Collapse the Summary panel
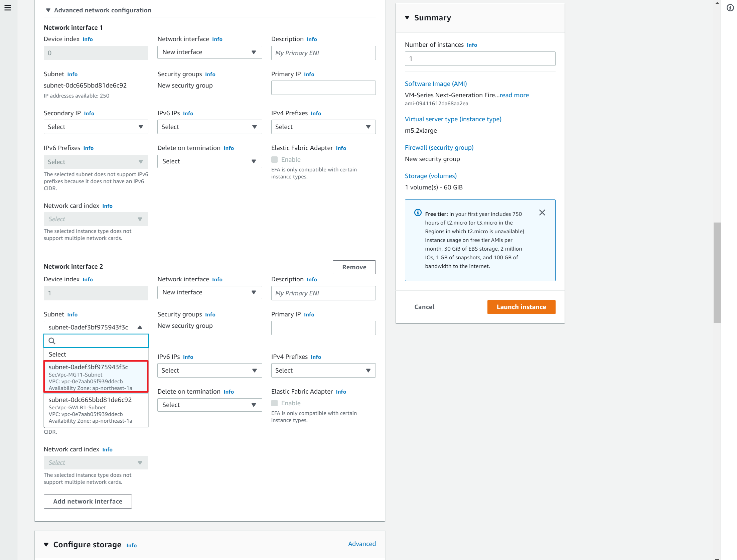 (407, 18)
